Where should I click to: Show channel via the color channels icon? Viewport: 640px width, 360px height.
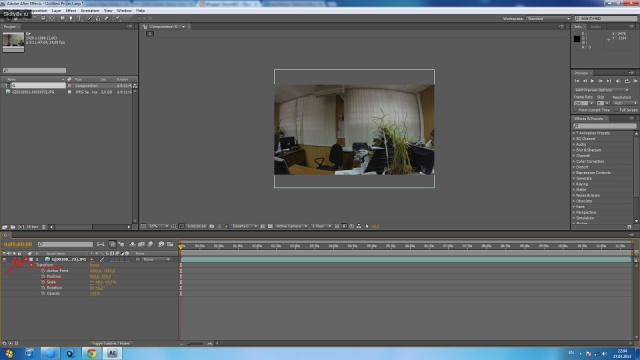point(227,226)
